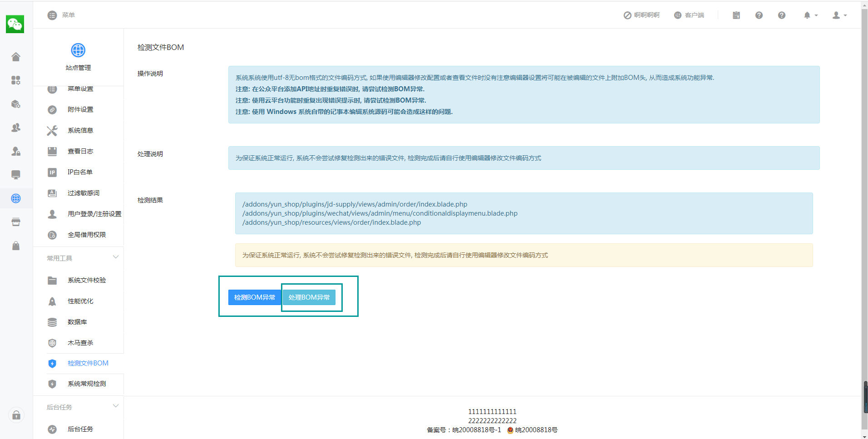The height and width of the screenshot is (439, 868).
Task: Click the bell notification icon
Action: click(x=807, y=15)
